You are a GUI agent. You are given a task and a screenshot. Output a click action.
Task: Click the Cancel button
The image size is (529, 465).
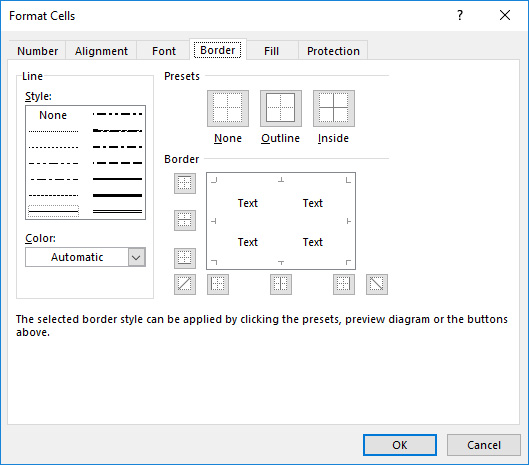(x=484, y=445)
